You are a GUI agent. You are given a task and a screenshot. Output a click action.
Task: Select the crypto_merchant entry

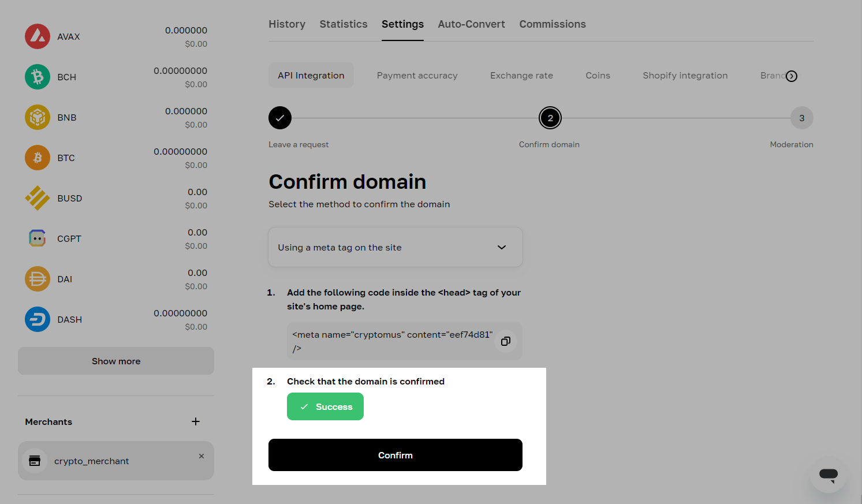pos(92,461)
